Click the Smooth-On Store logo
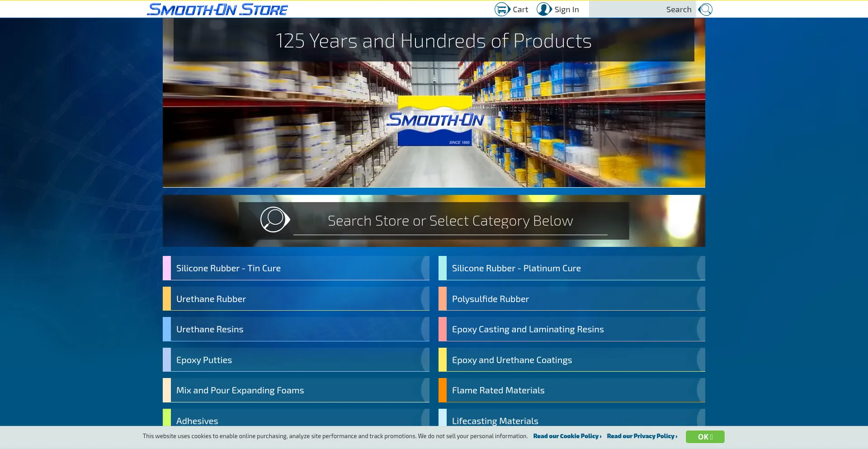 217,9
